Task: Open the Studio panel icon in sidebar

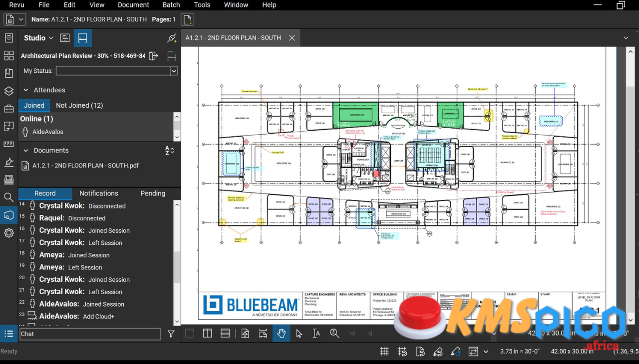Action: [8, 215]
